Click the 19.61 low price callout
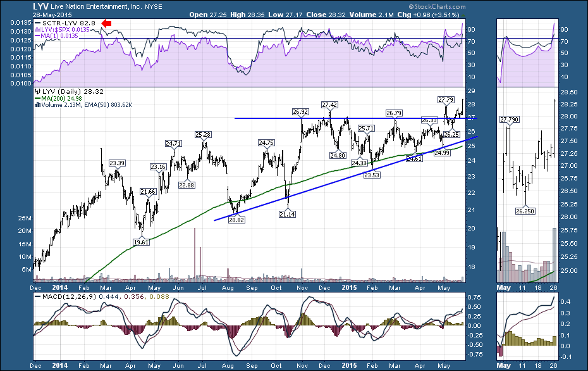Image resolution: width=588 pixels, height=371 pixels. click(141, 242)
